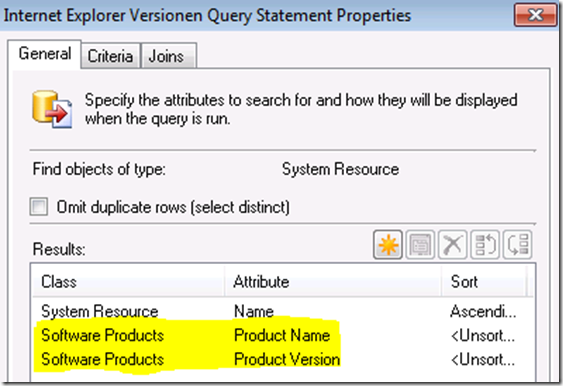
Task: Switch to the Criteria tab
Action: (x=110, y=56)
